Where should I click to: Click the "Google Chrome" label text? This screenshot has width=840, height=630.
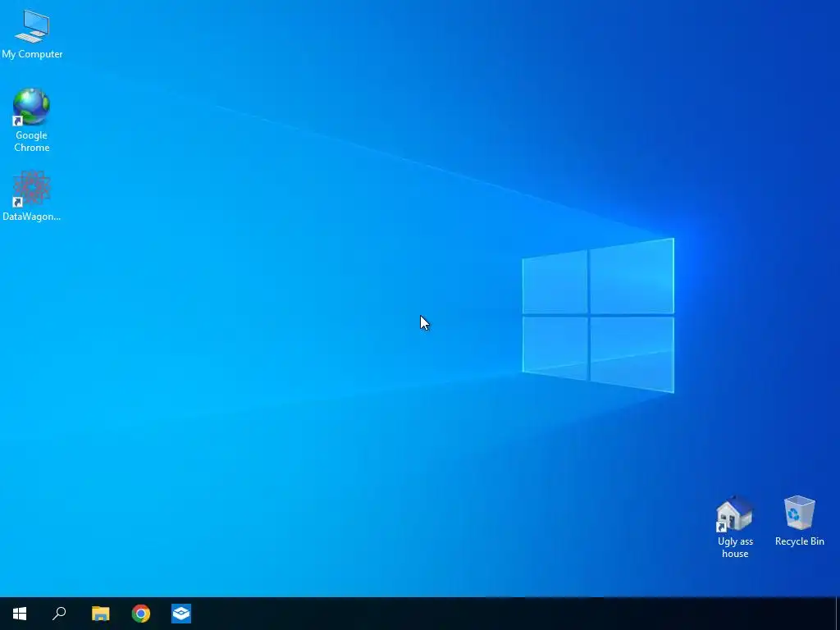(x=32, y=141)
